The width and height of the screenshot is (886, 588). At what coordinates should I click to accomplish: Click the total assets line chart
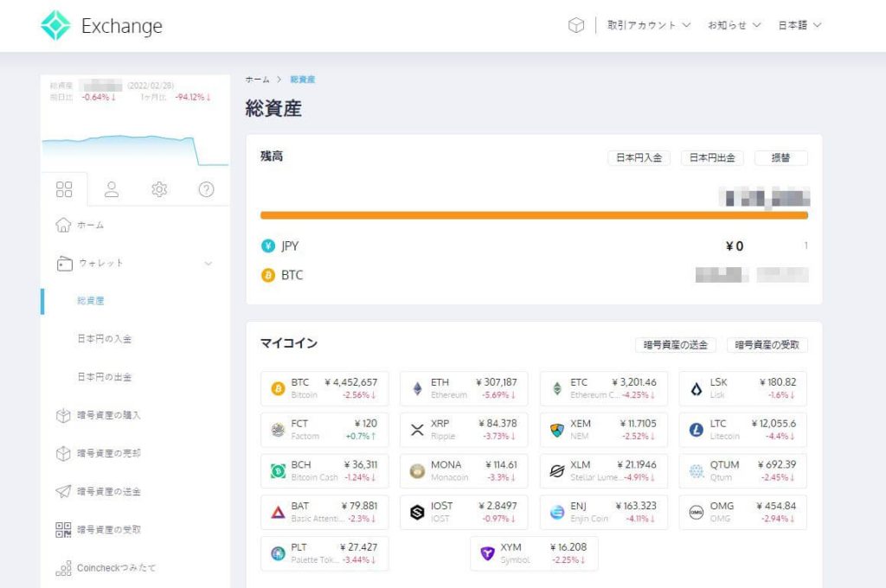point(135,150)
